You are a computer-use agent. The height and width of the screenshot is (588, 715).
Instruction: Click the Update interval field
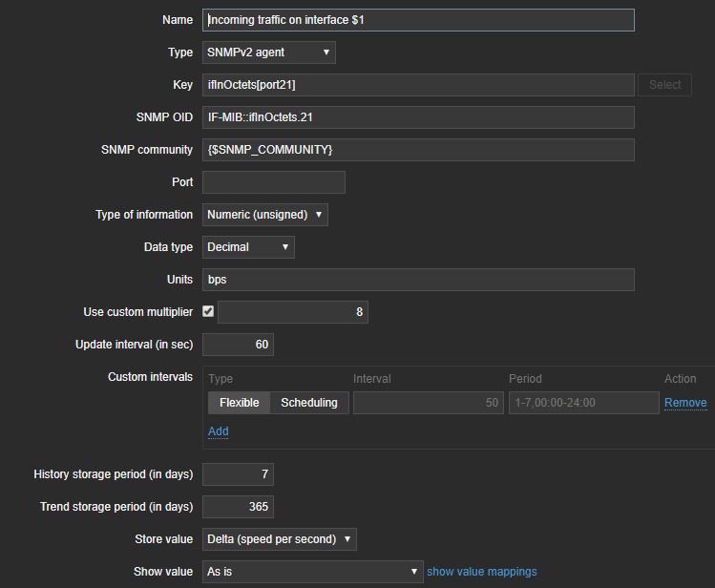[x=239, y=345]
